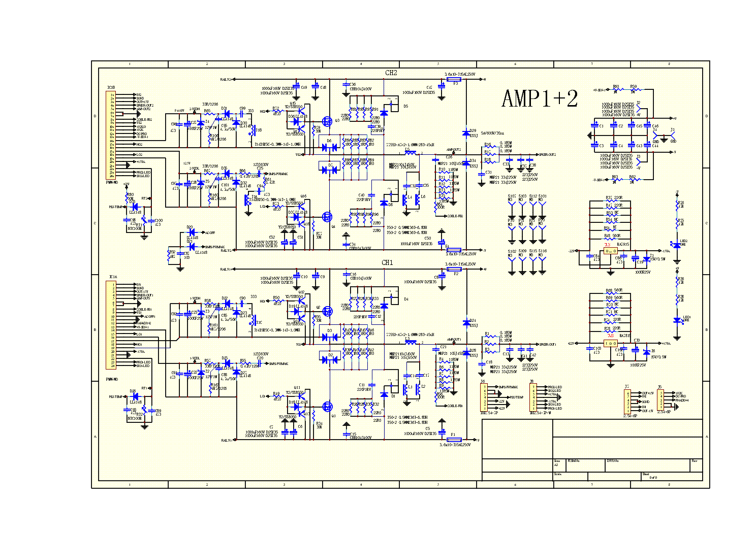Select the LED1 diode symbol
Viewport: 756px width, 534px height.
pos(677,320)
